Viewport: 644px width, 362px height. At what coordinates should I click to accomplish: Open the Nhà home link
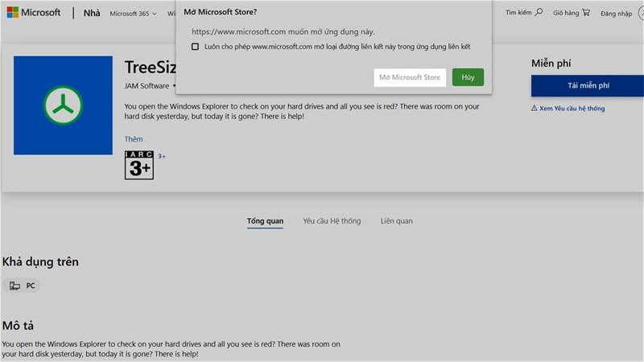pos(92,13)
